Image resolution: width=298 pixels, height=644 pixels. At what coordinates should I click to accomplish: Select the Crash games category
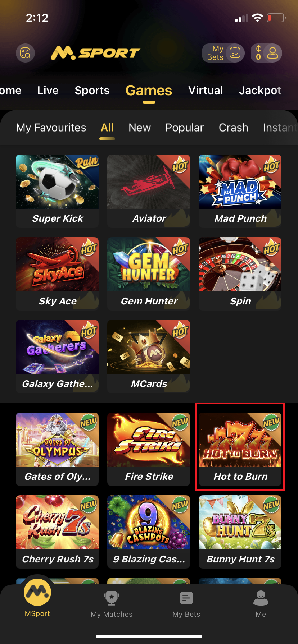point(234,128)
